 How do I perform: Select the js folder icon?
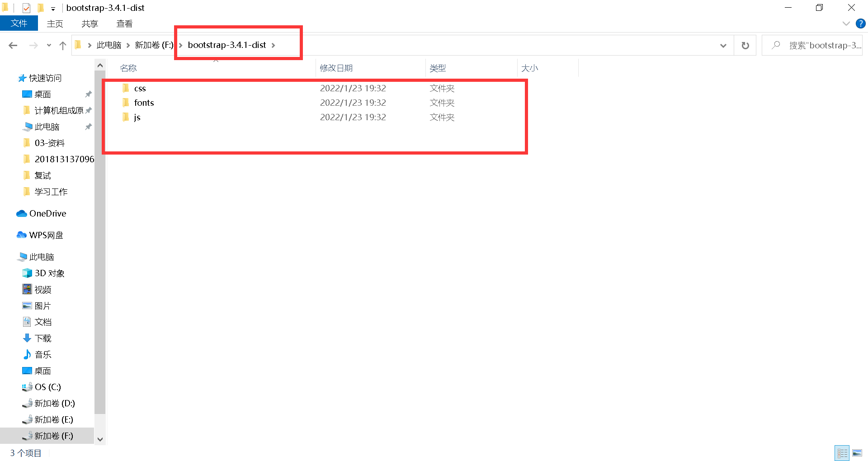point(126,117)
